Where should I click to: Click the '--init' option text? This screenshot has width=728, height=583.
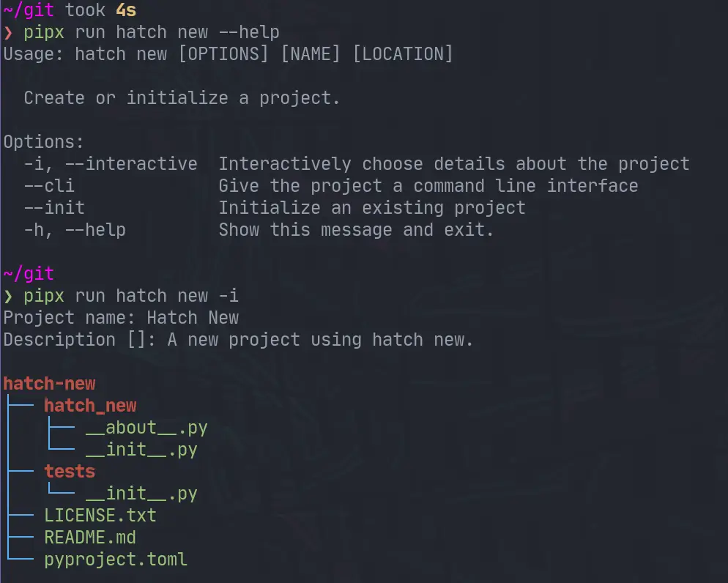pos(54,208)
